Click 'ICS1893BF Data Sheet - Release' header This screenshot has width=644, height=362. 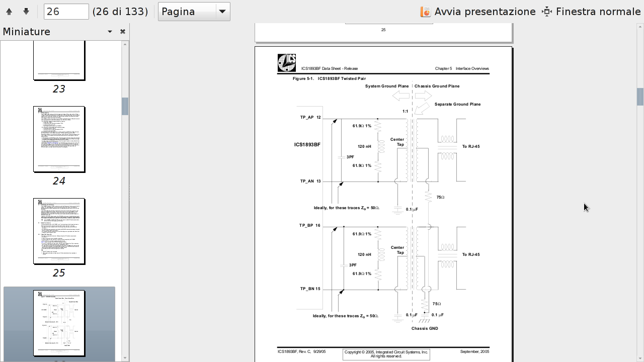click(x=330, y=68)
